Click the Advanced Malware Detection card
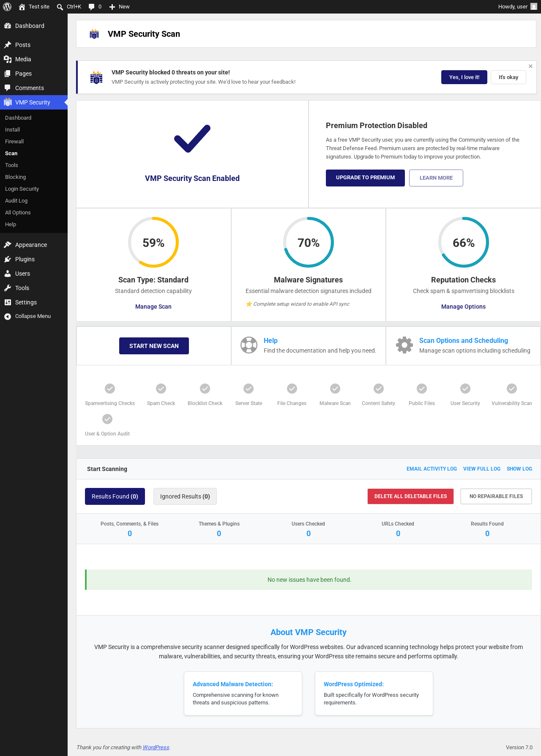541x756 pixels. [243, 693]
